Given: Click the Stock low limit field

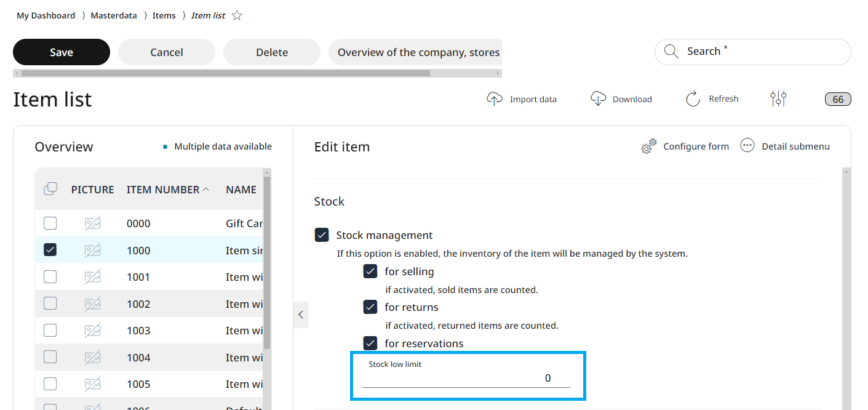Looking at the screenshot, I should tap(466, 374).
